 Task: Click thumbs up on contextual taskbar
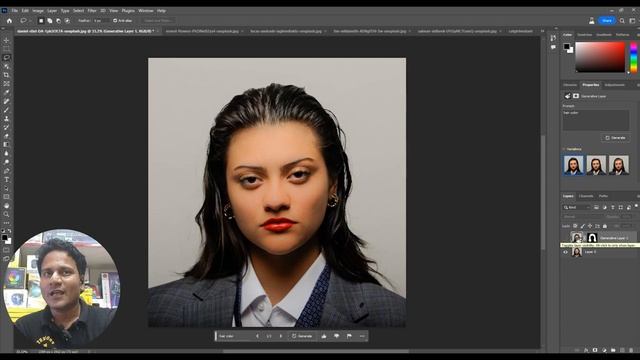[x=324, y=336]
